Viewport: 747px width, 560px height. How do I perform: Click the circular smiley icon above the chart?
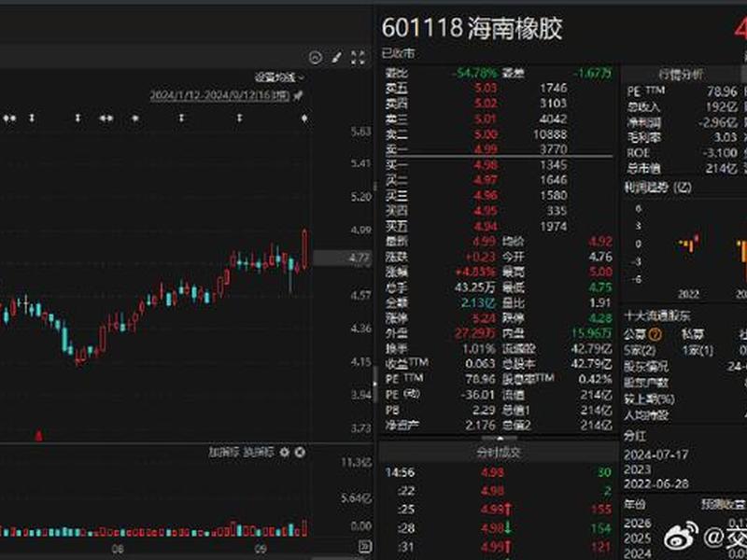pos(316,58)
